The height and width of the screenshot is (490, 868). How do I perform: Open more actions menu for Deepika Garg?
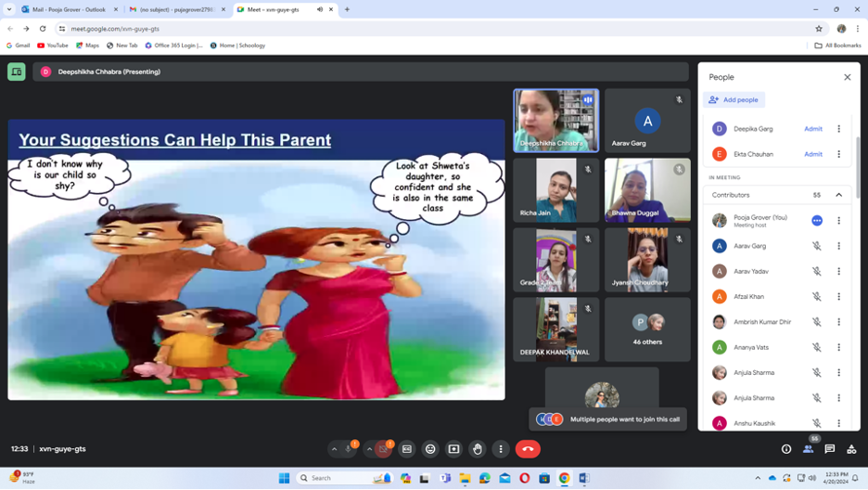click(x=838, y=129)
